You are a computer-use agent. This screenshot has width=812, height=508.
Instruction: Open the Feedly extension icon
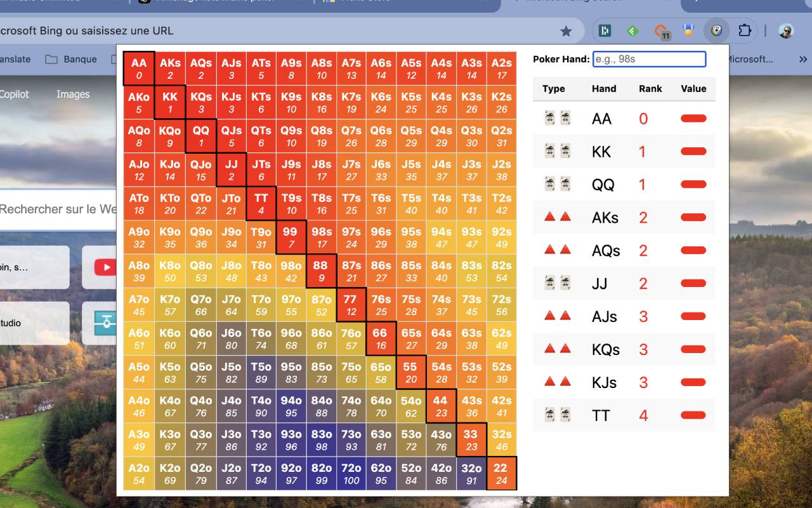[x=632, y=30]
